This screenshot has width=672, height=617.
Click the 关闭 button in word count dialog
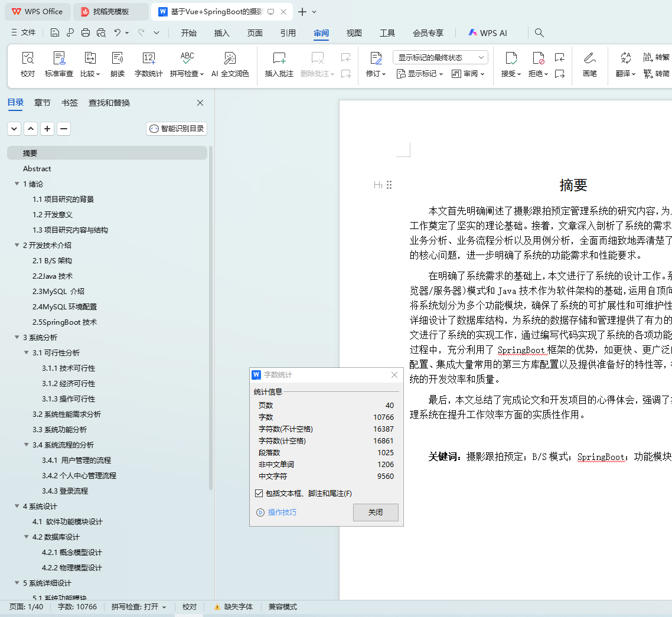coord(376,512)
